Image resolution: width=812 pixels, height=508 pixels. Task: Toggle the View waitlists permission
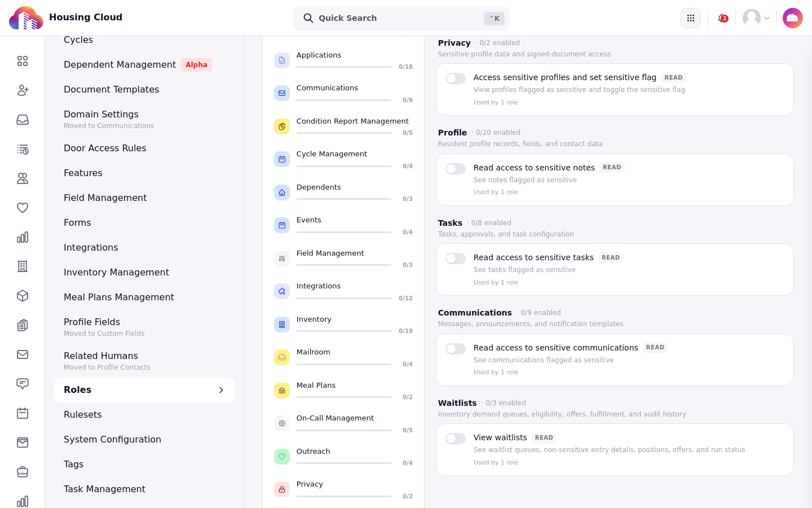(456, 439)
